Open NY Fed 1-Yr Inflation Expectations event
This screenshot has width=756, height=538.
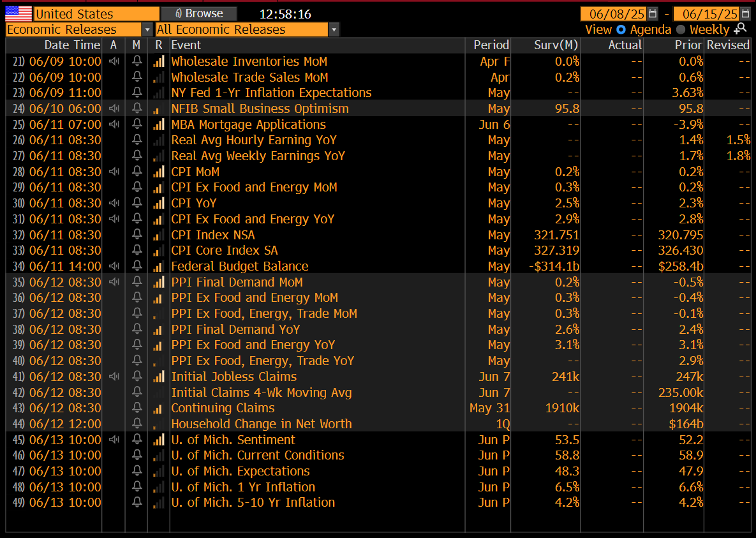point(271,93)
